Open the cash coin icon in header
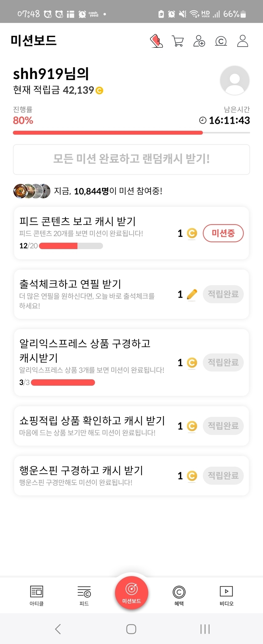Image resolution: width=263 pixels, height=644 pixels. coord(221,41)
